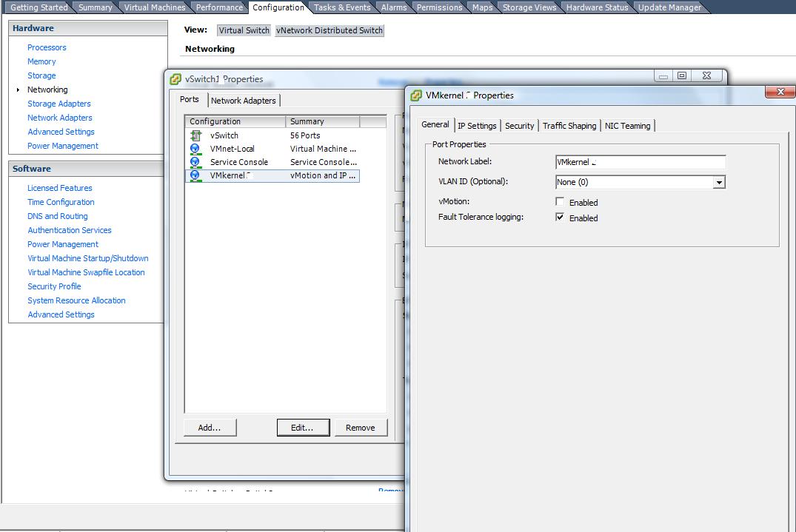The image size is (796, 532).
Task: Click the '56 Ports' summary cell
Action: click(305, 135)
